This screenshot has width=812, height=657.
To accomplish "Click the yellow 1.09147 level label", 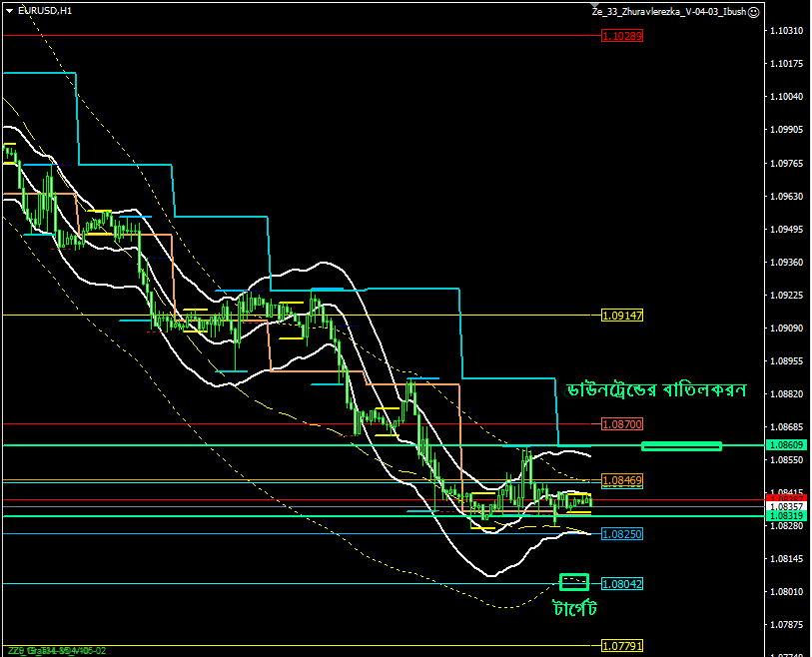I will 622,315.
